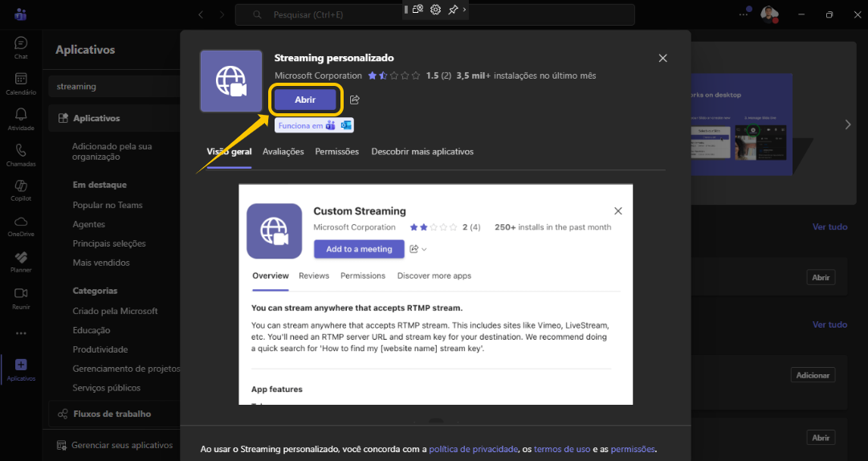
Task: Close the app details dialog
Action: pyautogui.click(x=662, y=58)
